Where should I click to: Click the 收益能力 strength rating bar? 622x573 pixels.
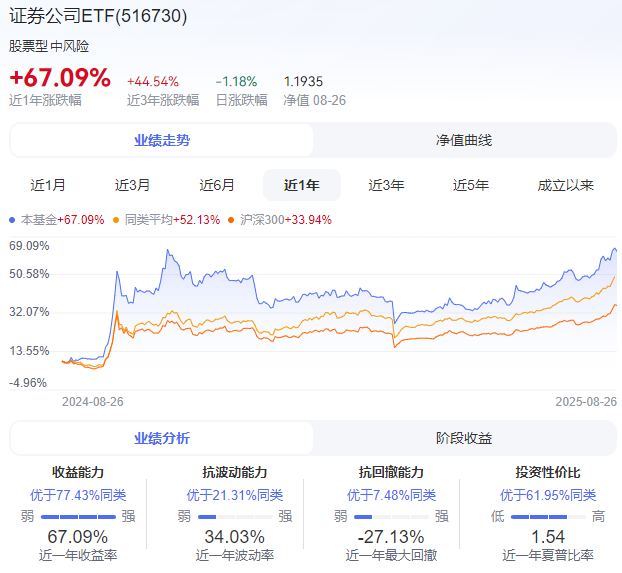click(x=78, y=516)
